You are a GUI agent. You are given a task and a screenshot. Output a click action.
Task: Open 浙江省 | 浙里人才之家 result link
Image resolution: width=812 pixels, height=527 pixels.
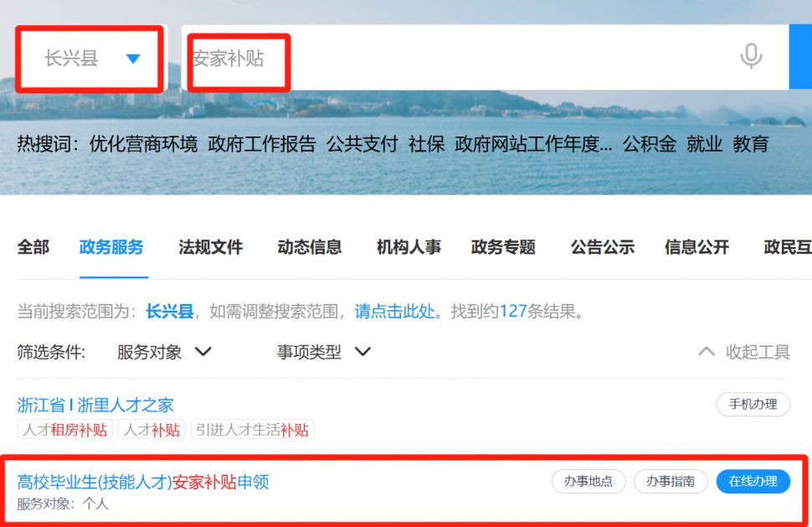coord(95,405)
